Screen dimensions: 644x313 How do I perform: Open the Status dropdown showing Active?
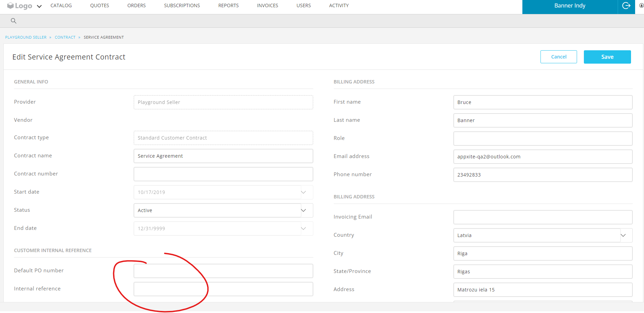point(223,210)
